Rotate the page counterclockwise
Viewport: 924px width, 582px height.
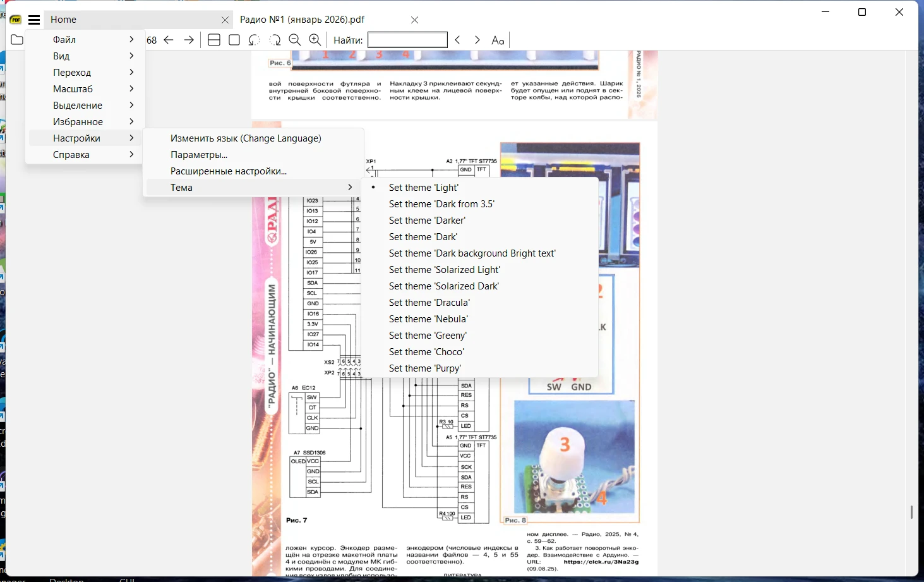click(255, 40)
